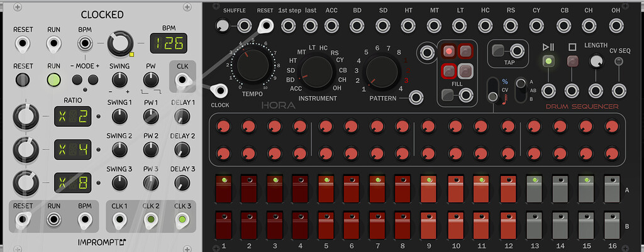Click the Clocked BPM large knob
644x252 pixels.
(120, 43)
